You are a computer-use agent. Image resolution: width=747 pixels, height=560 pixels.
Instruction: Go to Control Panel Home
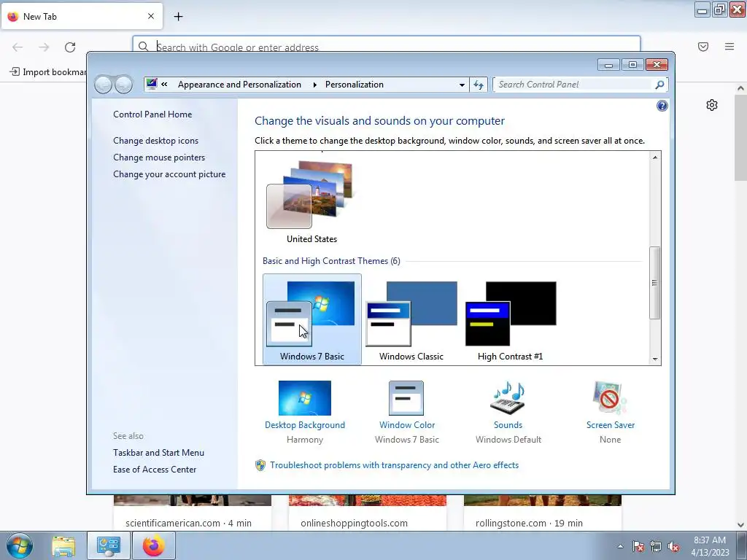pyautogui.click(x=152, y=114)
